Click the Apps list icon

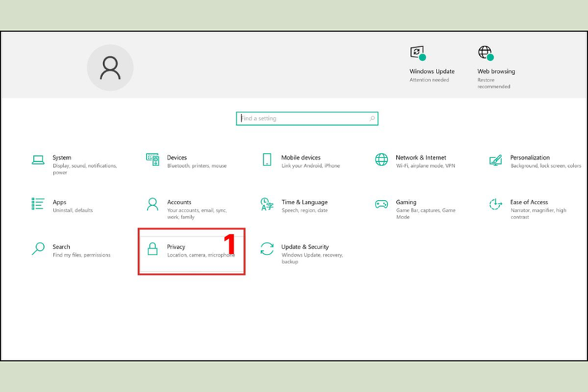38,204
